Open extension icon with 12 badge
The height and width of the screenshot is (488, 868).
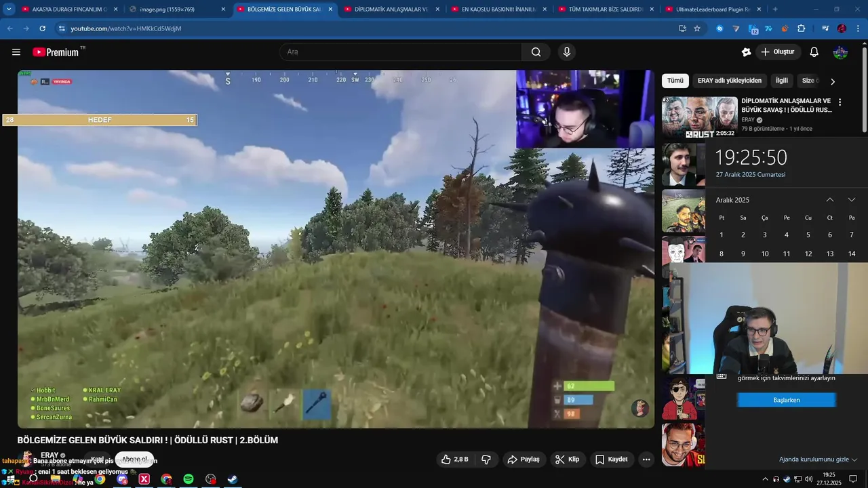753,29
